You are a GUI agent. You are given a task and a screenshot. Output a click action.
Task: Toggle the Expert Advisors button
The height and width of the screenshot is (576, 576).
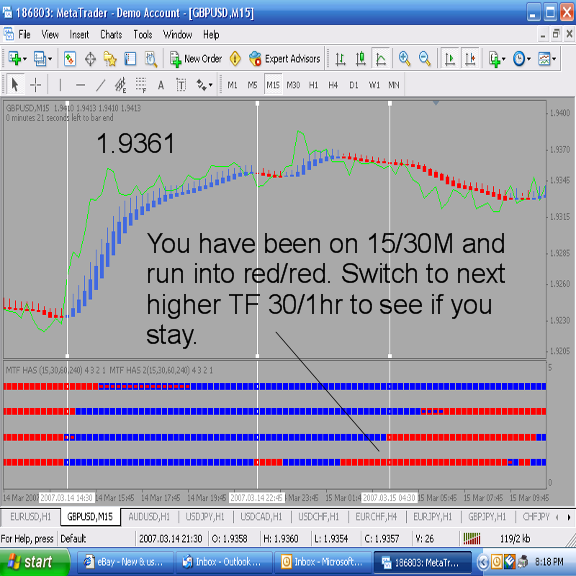(285, 59)
